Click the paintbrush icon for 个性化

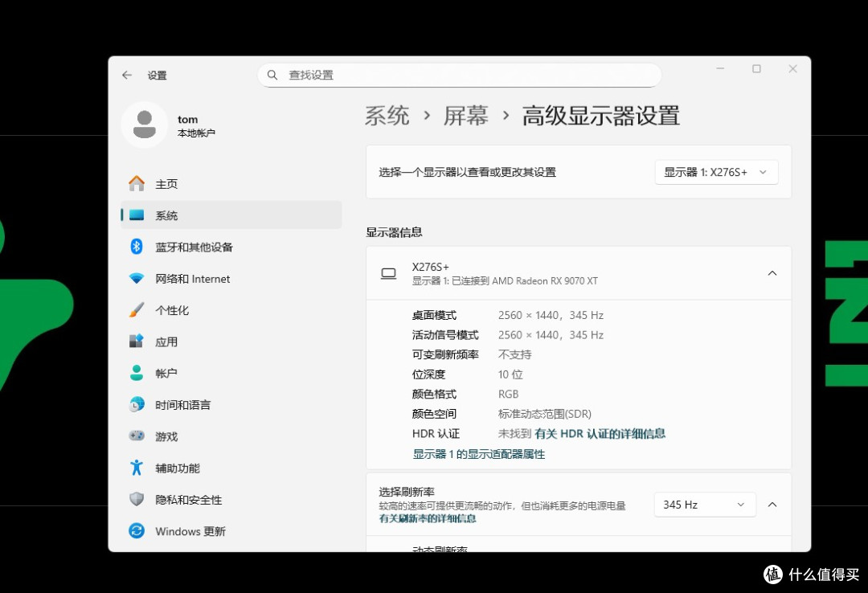click(x=137, y=309)
